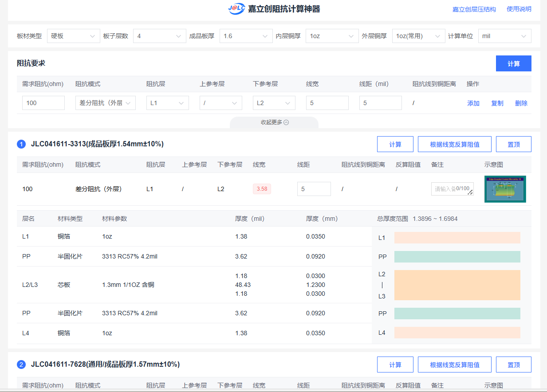Viewport: 547px width, 392px height.
Task: Click the 备注 remark input field
Action: pyautogui.click(x=453, y=189)
